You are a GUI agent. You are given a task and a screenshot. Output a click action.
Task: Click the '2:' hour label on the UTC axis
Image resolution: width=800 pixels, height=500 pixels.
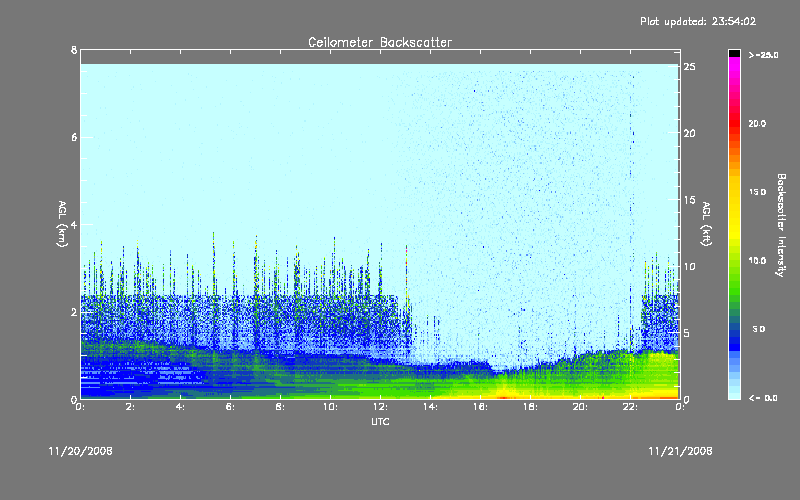(131, 407)
